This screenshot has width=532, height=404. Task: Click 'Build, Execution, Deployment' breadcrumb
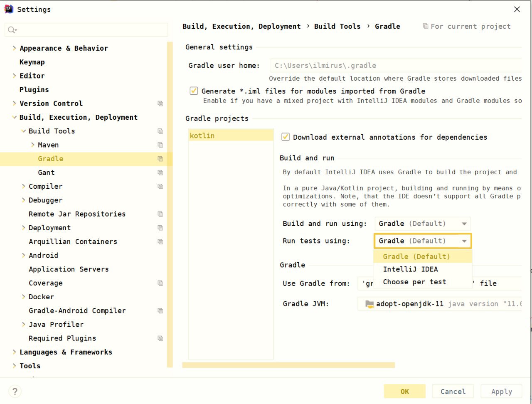(241, 26)
